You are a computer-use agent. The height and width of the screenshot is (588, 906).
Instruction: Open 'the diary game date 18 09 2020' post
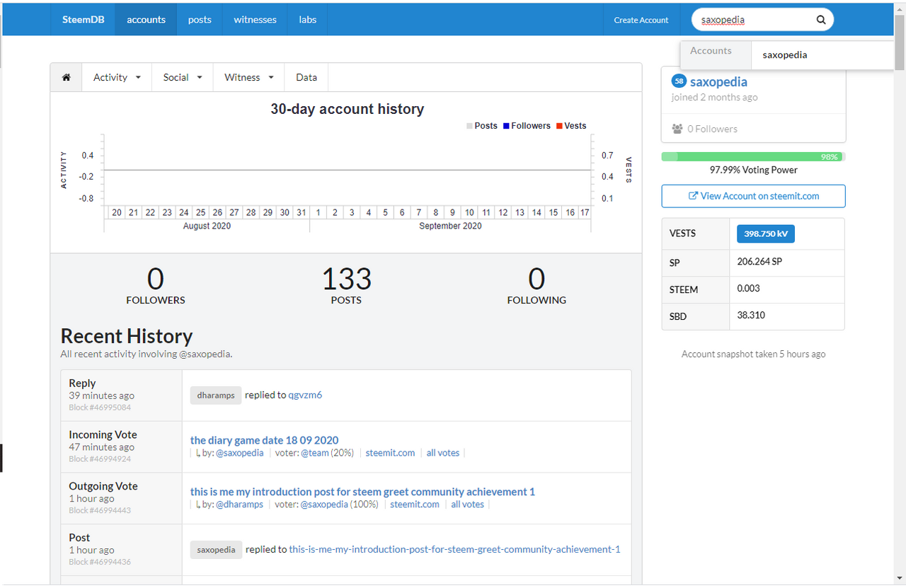pos(265,440)
